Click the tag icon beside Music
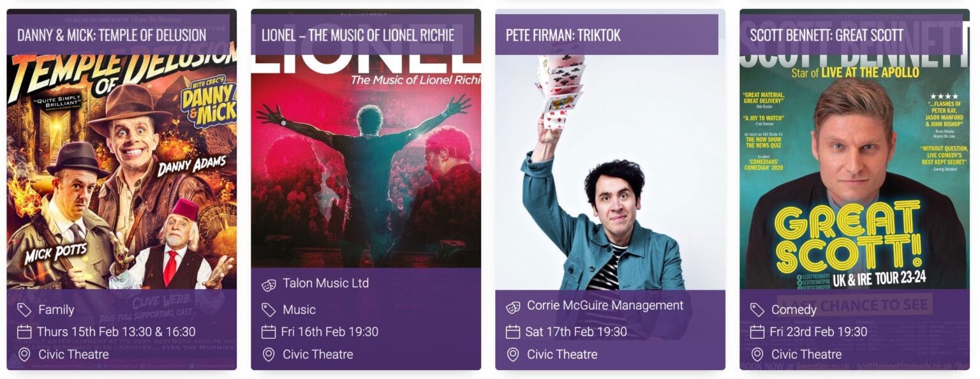 coord(269,310)
